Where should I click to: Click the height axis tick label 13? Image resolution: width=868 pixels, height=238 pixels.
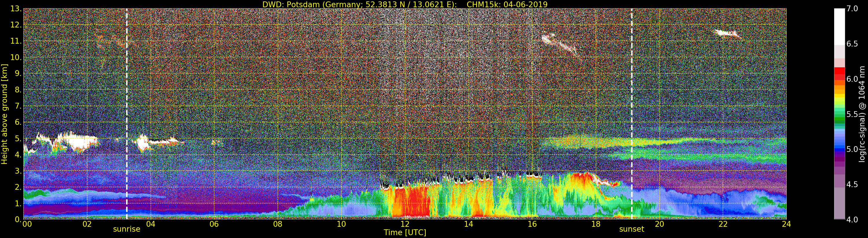(16, 9)
